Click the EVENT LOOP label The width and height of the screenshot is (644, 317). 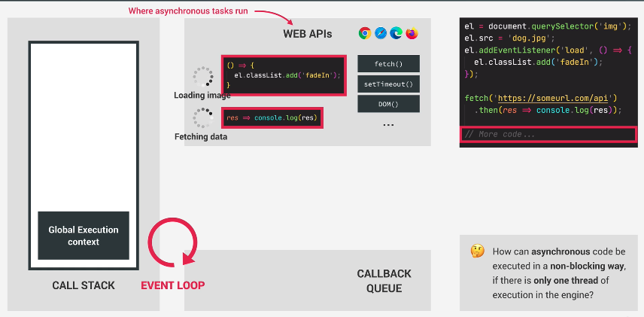point(173,285)
